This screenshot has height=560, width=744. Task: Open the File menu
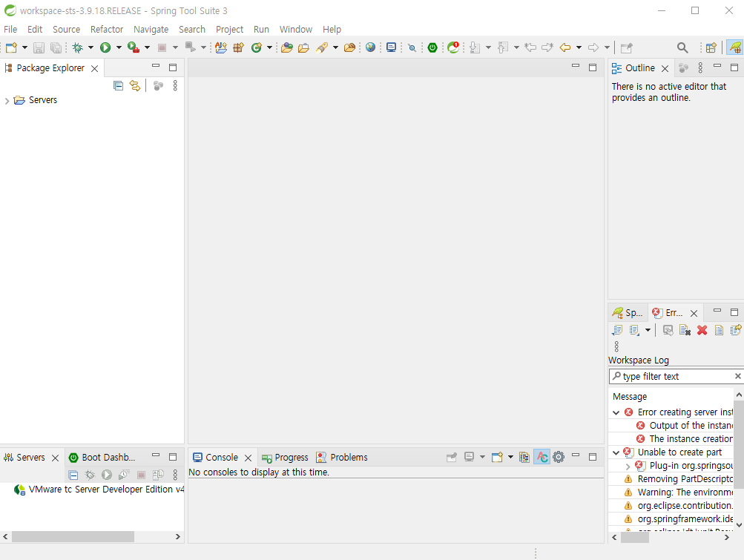(10, 30)
